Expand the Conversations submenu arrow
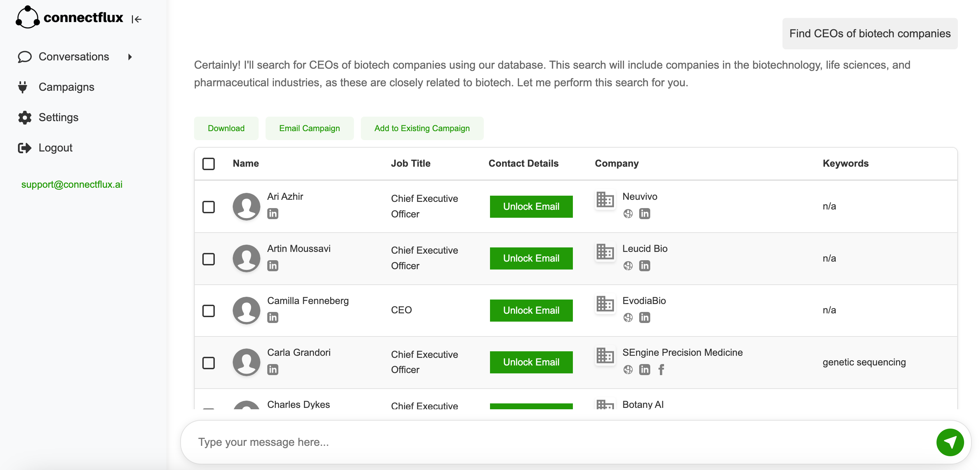Viewport: 980px width, 470px height. (130, 57)
